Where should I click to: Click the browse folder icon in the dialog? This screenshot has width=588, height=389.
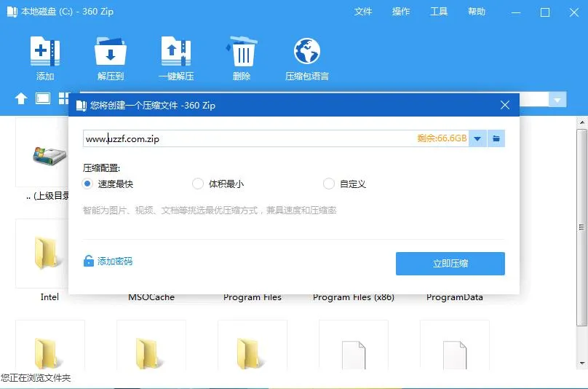496,138
